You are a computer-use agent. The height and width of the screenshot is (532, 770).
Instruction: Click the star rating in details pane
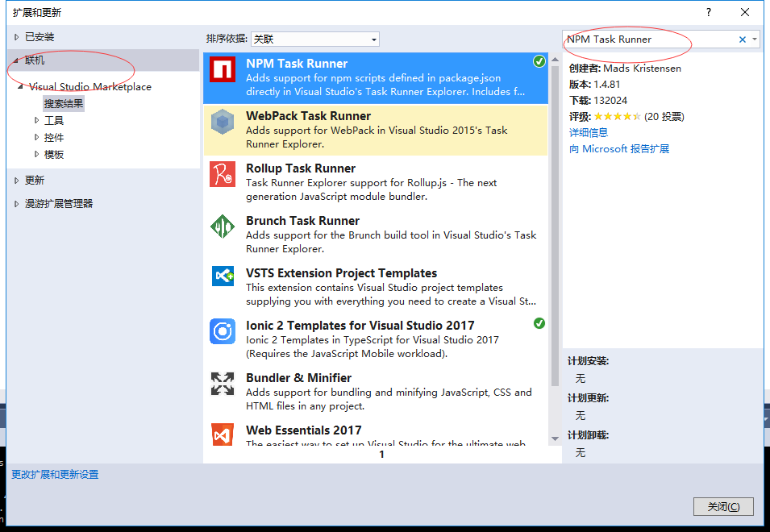(618, 117)
